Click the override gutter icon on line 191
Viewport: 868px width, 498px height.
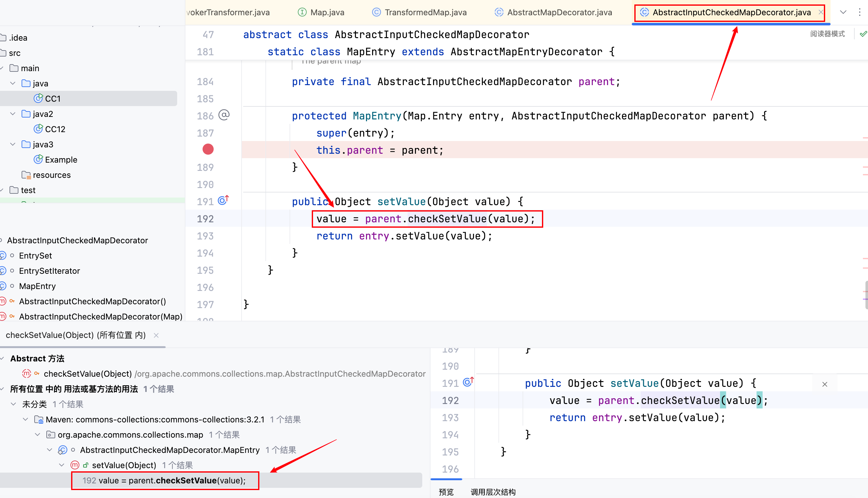tap(223, 200)
